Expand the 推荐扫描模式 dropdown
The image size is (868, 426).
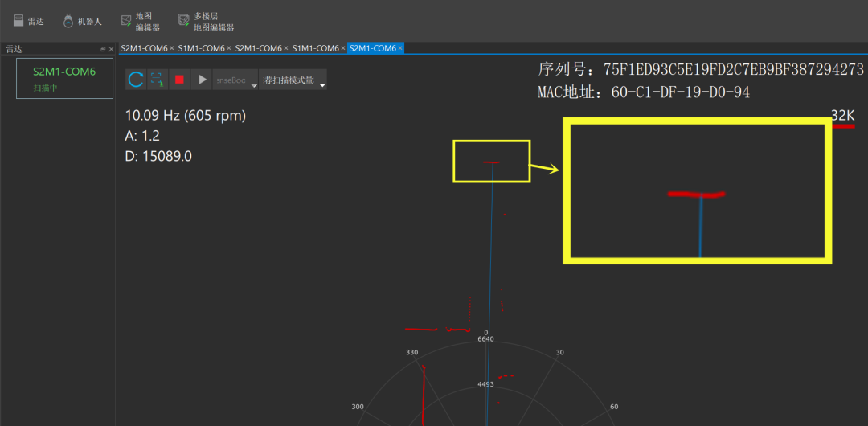point(322,84)
